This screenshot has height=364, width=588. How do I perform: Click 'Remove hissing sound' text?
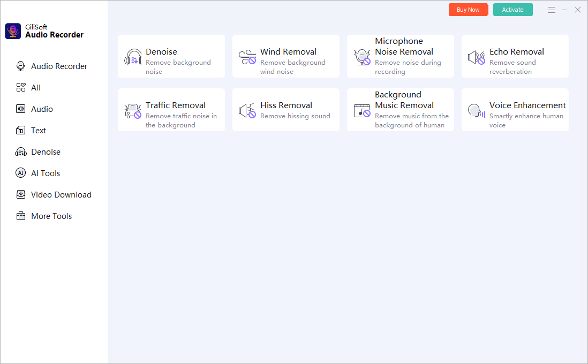(x=295, y=116)
